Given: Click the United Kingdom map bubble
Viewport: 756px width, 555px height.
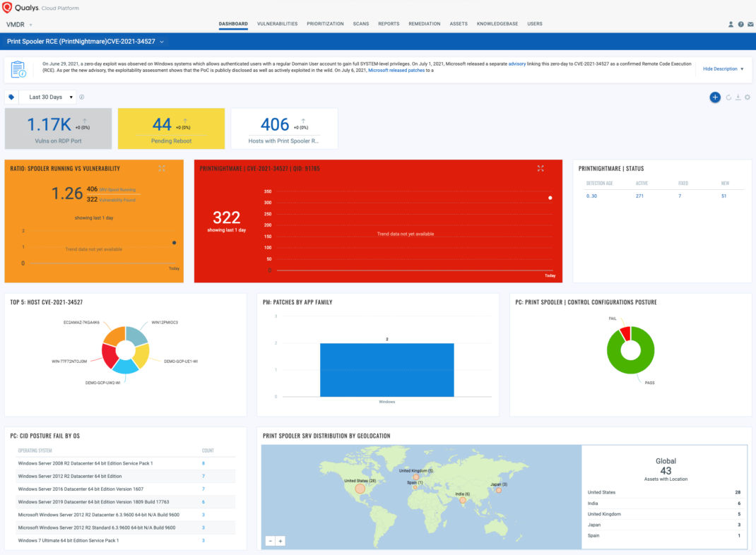Looking at the screenshot, I should [x=415, y=477].
